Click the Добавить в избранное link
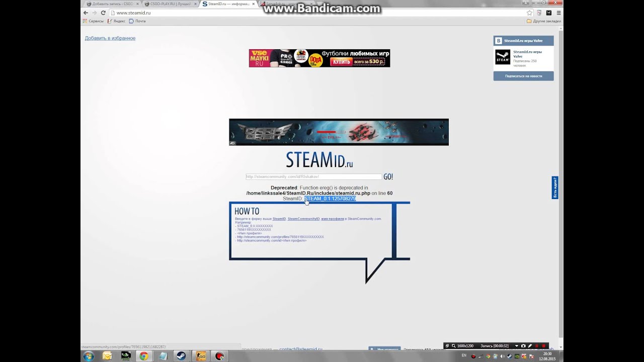 (x=110, y=38)
